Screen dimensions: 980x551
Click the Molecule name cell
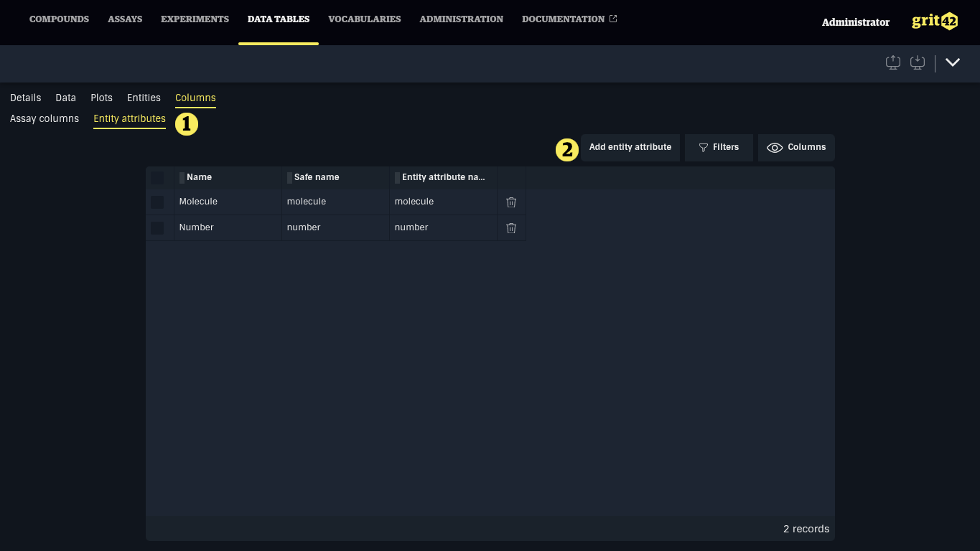tap(198, 202)
